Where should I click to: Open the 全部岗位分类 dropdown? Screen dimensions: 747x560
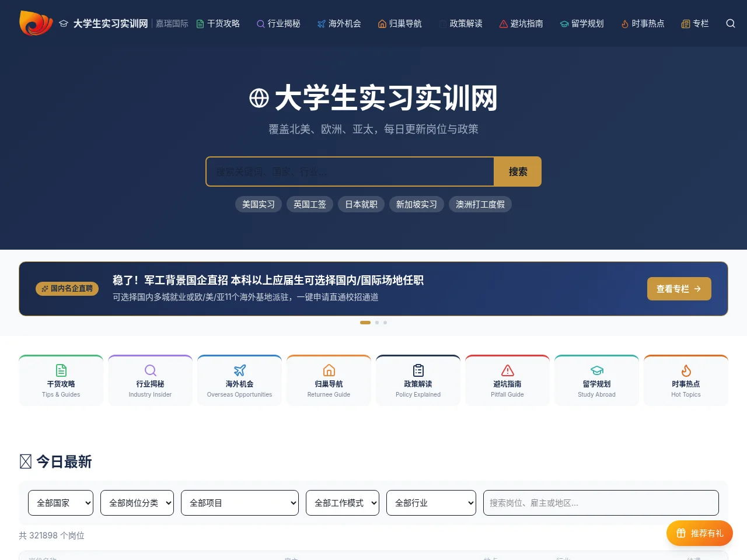tap(137, 503)
